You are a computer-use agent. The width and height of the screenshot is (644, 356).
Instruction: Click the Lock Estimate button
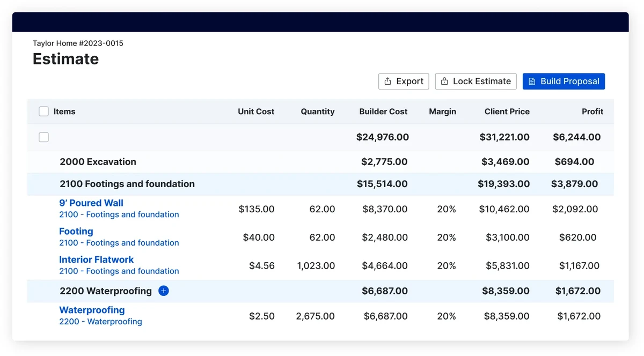(475, 81)
